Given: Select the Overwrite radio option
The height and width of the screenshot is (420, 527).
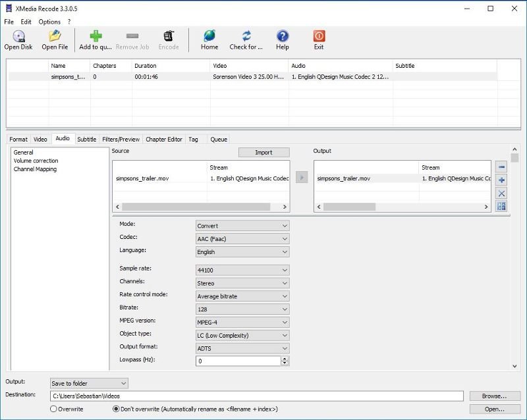Looking at the screenshot, I should (53, 409).
